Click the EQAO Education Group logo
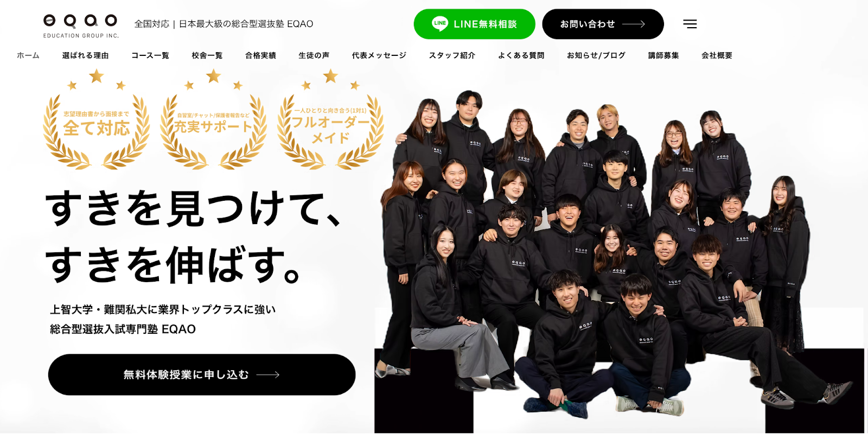This screenshot has width=868, height=439. [81, 26]
